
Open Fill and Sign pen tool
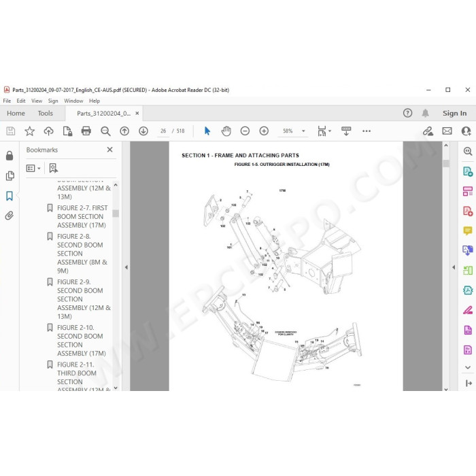coord(468,310)
